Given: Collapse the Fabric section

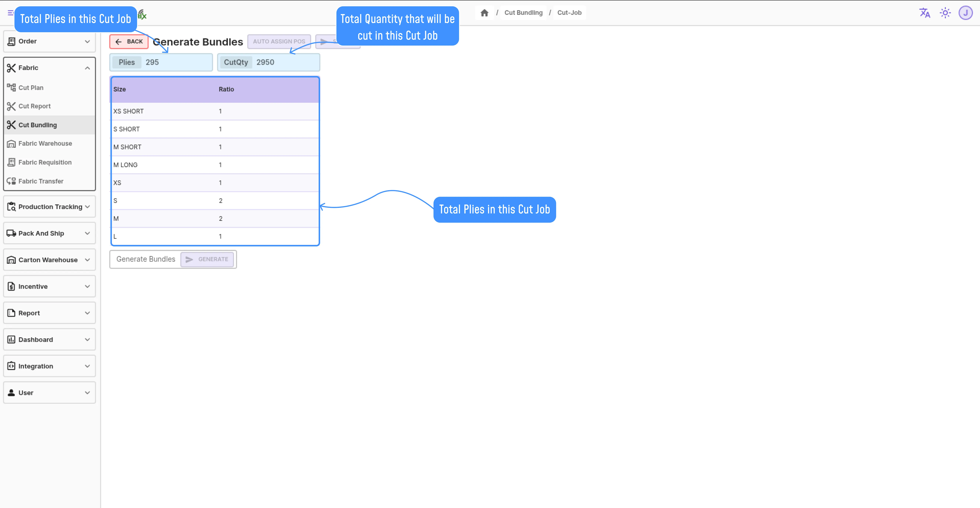Looking at the screenshot, I should (x=49, y=68).
